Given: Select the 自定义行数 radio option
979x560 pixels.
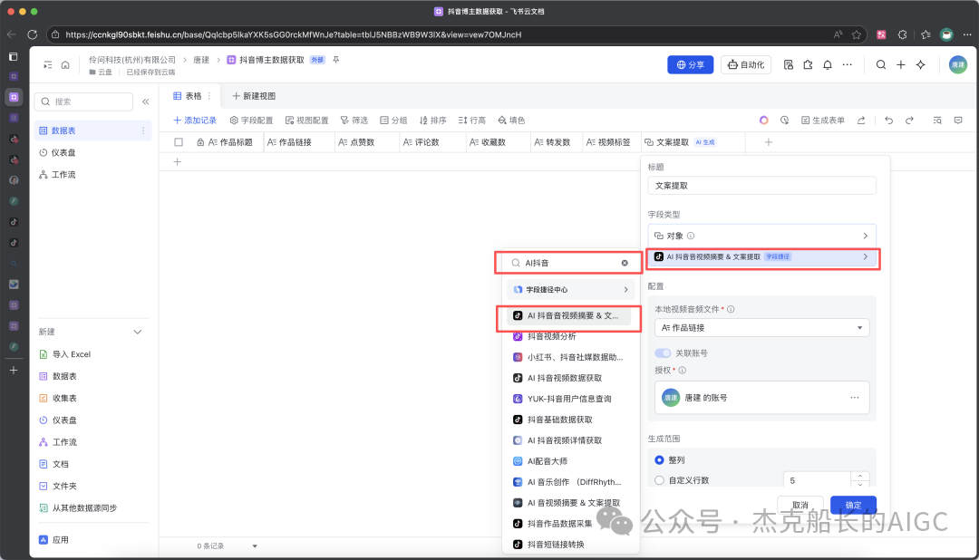Looking at the screenshot, I should coord(659,480).
